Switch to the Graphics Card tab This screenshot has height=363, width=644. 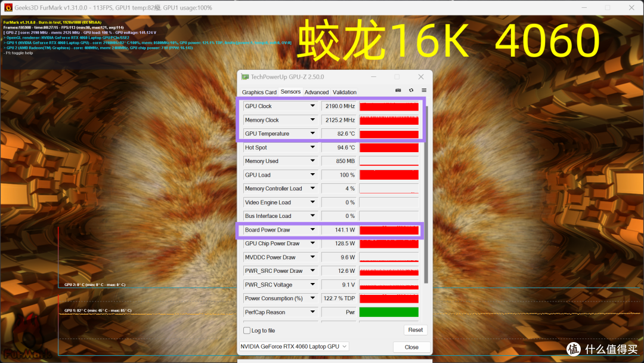pyautogui.click(x=259, y=92)
